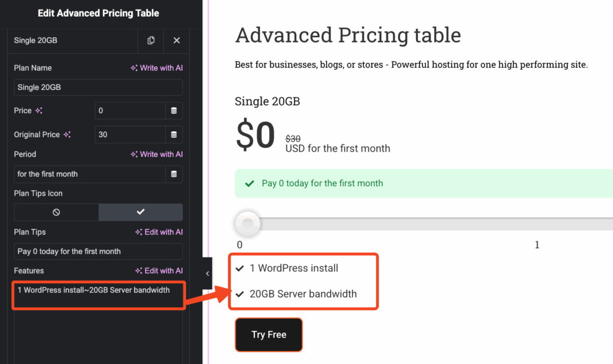Select no icon for Plan Tips
Image resolution: width=613 pixels, height=364 pixels.
(x=56, y=212)
